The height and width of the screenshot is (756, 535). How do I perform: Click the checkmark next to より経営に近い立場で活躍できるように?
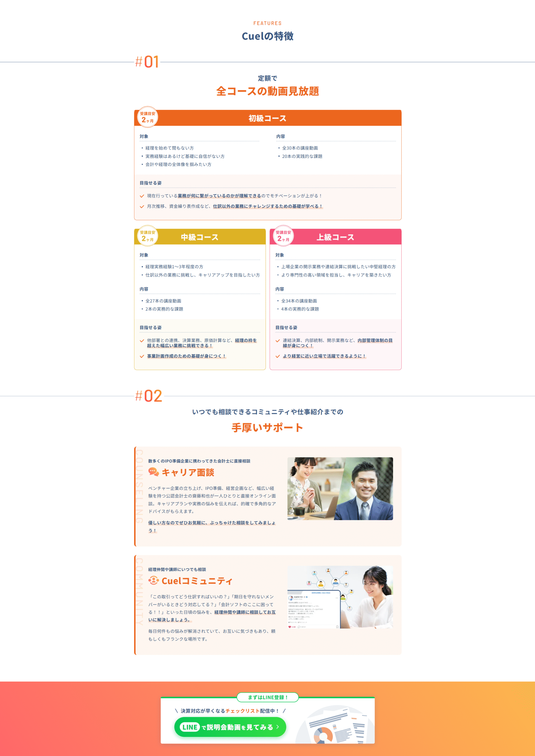pyautogui.click(x=278, y=356)
